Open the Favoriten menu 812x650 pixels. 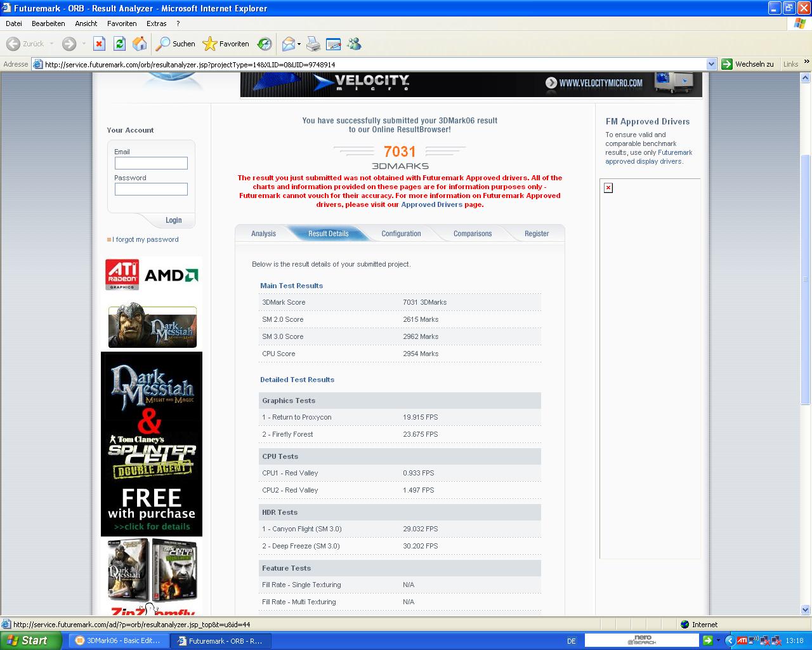122,23
